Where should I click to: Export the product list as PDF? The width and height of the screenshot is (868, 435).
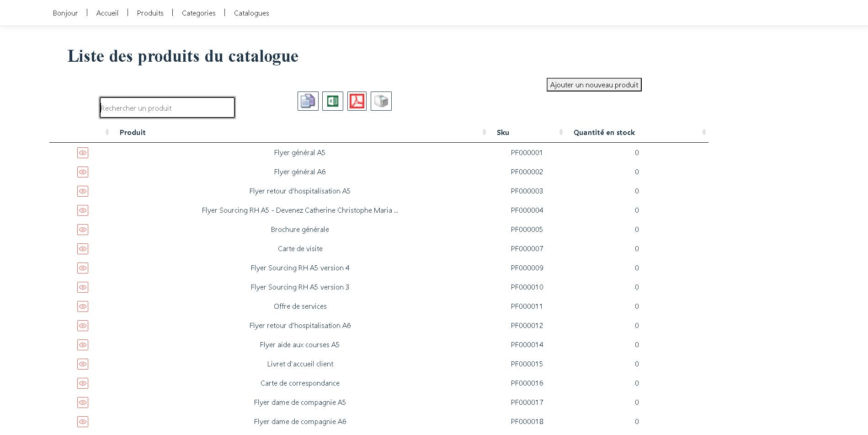tap(357, 101)
